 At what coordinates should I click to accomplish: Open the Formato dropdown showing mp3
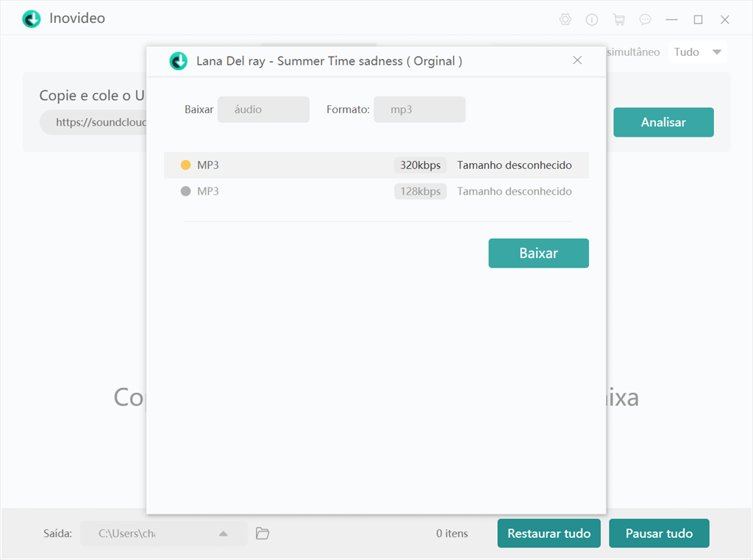point(419,110)
